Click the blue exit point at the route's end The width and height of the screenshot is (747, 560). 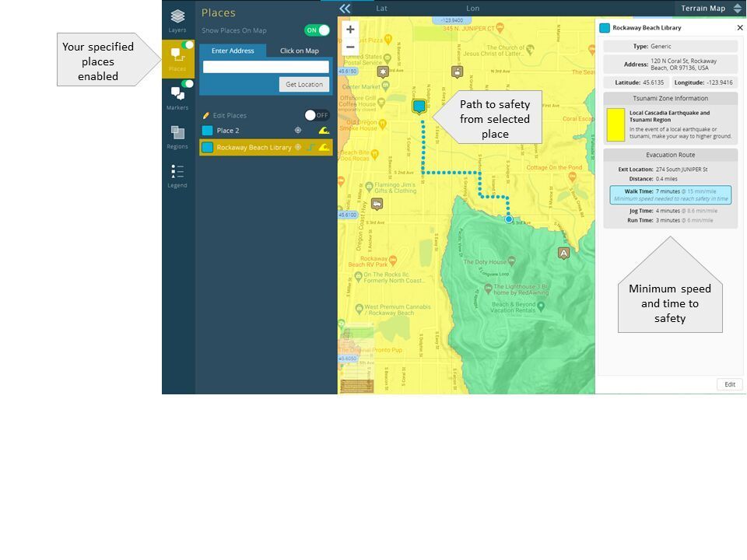pyautogui.click(x=509, y=219)
